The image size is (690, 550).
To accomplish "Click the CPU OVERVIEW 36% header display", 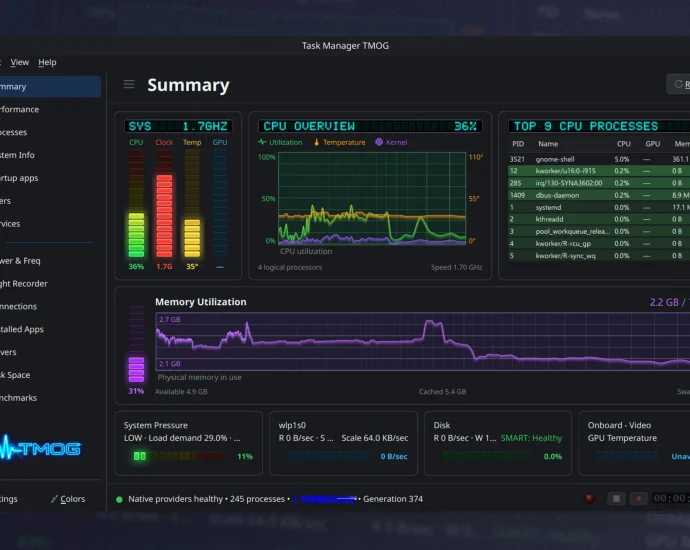I will tap(370, 126).
